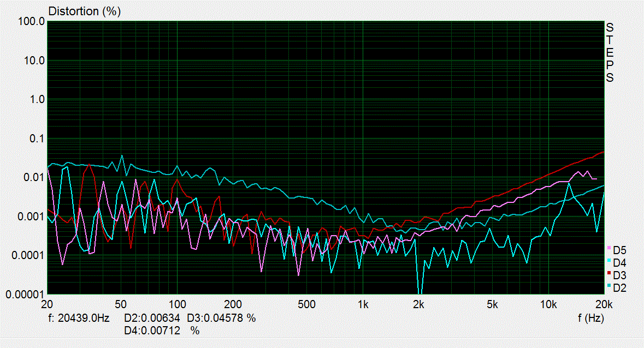Click the 'D4:0.00712' readout value
644x348 pixels.
pyautogui.click(x=152, y=331)
